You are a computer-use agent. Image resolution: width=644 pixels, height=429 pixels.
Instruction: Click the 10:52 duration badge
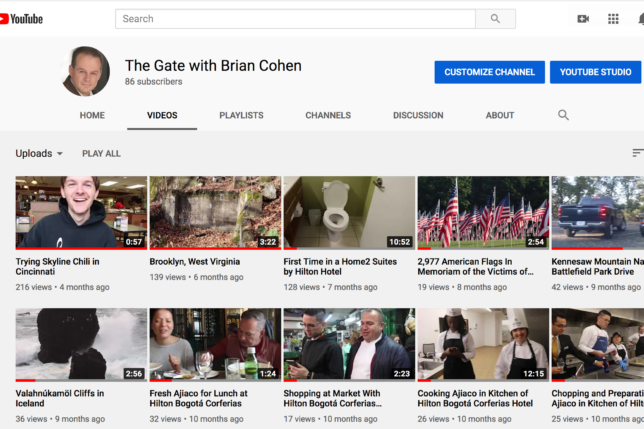(x=400, y=242)
